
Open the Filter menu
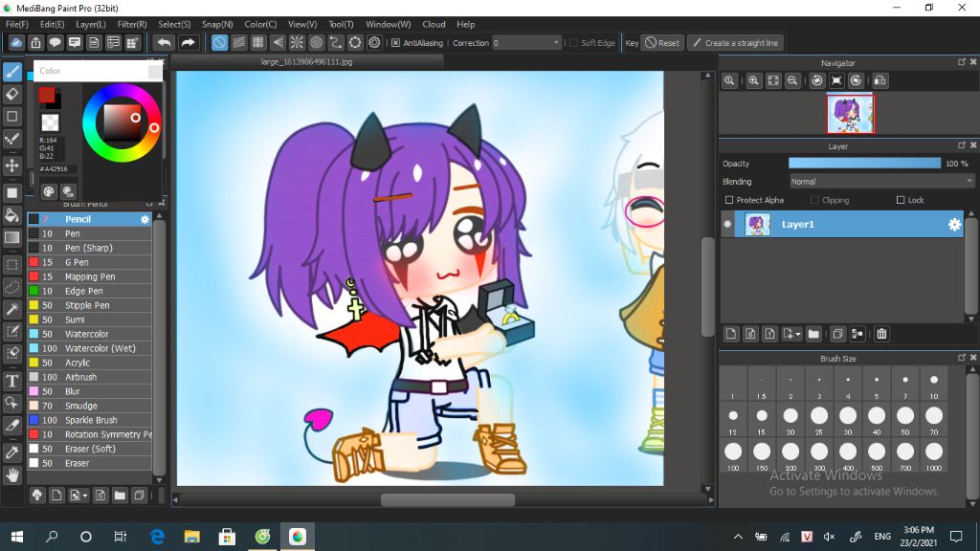pos(132,24)
